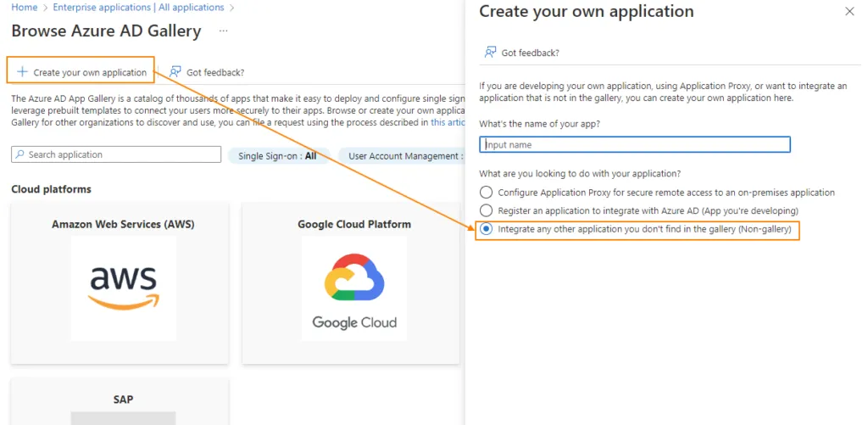
Task: Select Register an application to integrate radio option
Action: click(x=486, y=210)
